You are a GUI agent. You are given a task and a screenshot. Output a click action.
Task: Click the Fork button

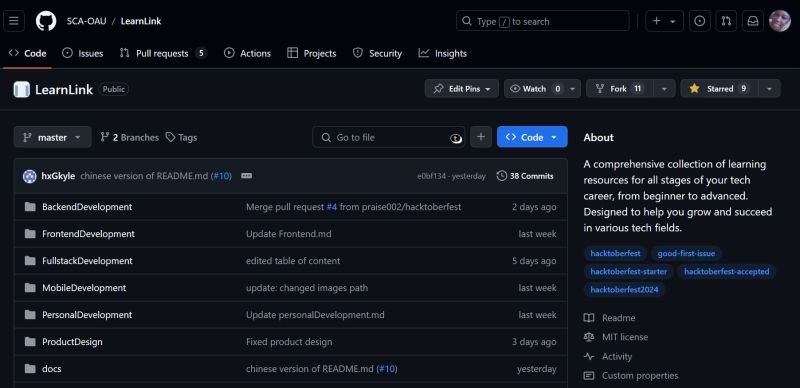click(619, 88)
